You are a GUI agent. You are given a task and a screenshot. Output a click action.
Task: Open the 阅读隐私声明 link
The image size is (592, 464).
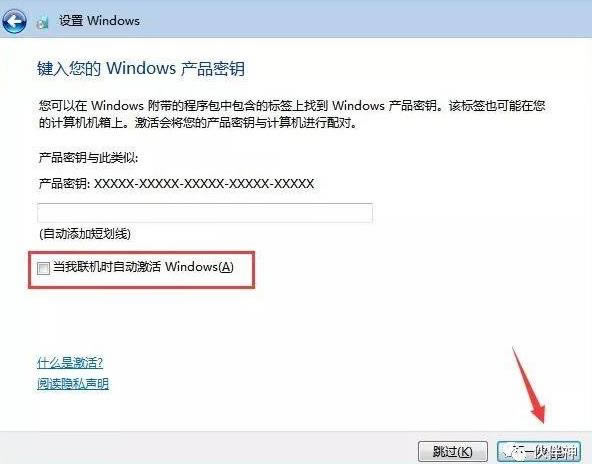(73, 384)
